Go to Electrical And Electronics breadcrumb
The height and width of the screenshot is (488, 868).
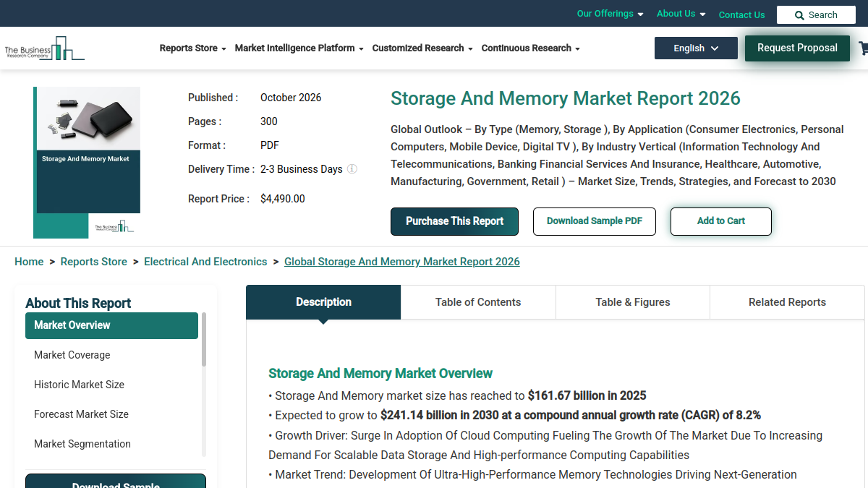205,262
